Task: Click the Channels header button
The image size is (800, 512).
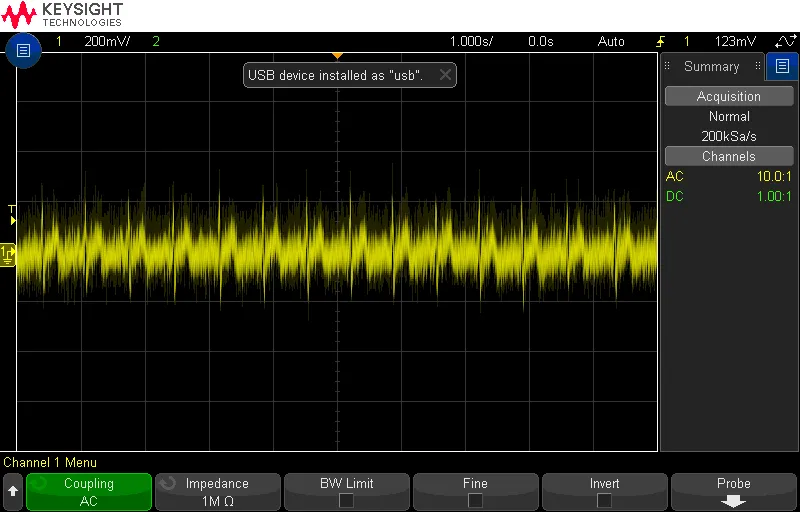Action: click(729, 156)
